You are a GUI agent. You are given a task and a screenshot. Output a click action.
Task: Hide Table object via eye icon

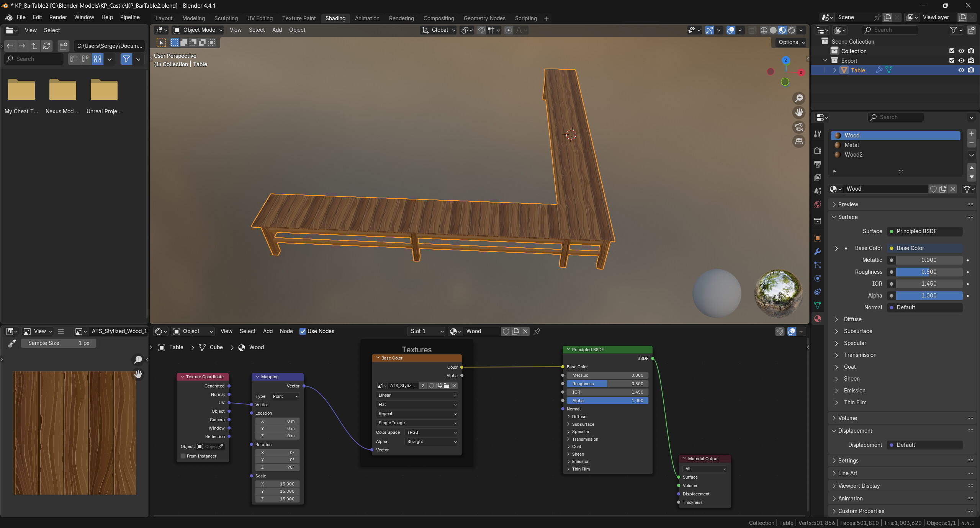[x=961, y=70]
